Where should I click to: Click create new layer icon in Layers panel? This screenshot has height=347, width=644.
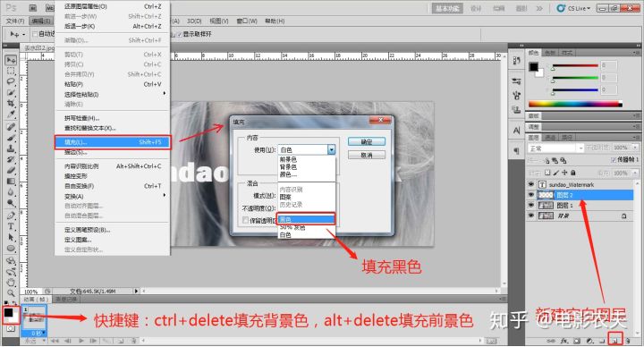tap(615, 341)
